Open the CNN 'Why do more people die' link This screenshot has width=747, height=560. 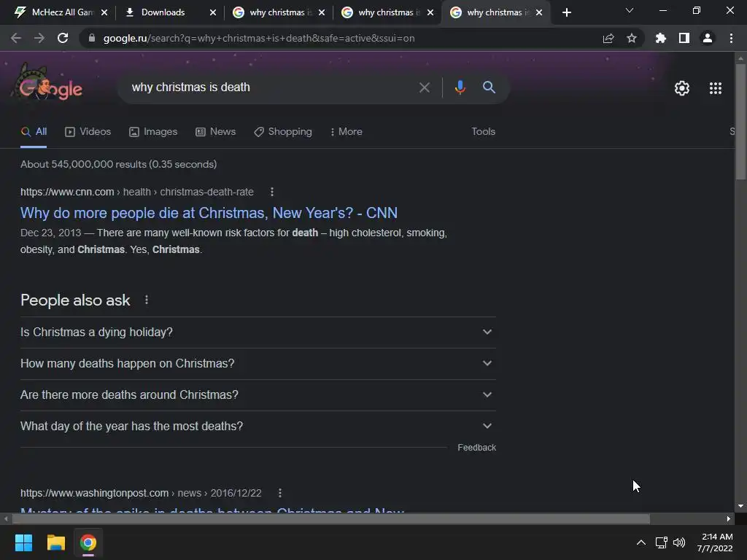click(209, 213)
